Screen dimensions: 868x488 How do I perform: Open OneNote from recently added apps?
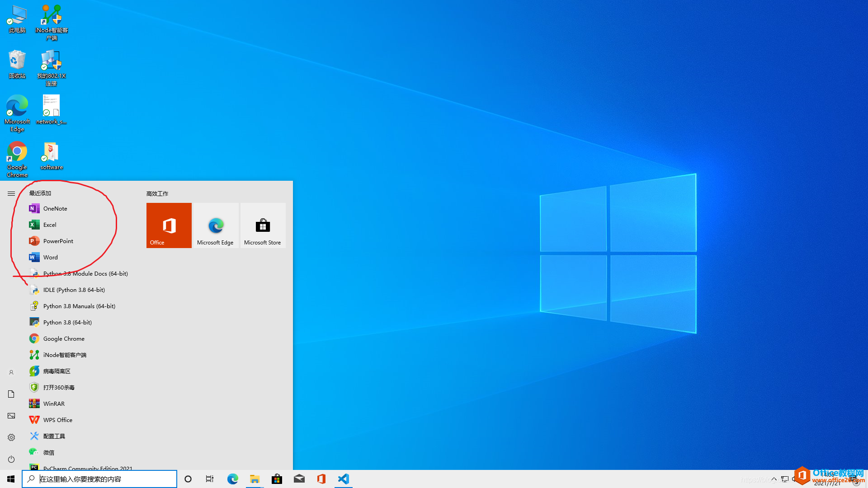[x=55, y=208]
